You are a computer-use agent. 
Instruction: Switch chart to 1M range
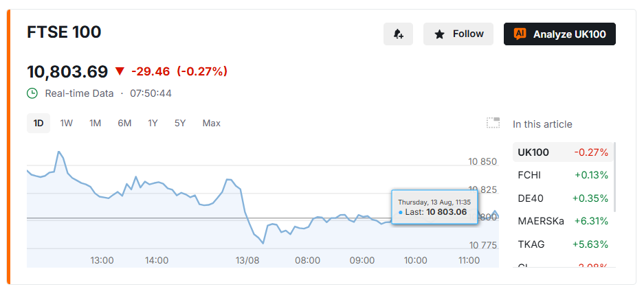(x=96, y=123)
